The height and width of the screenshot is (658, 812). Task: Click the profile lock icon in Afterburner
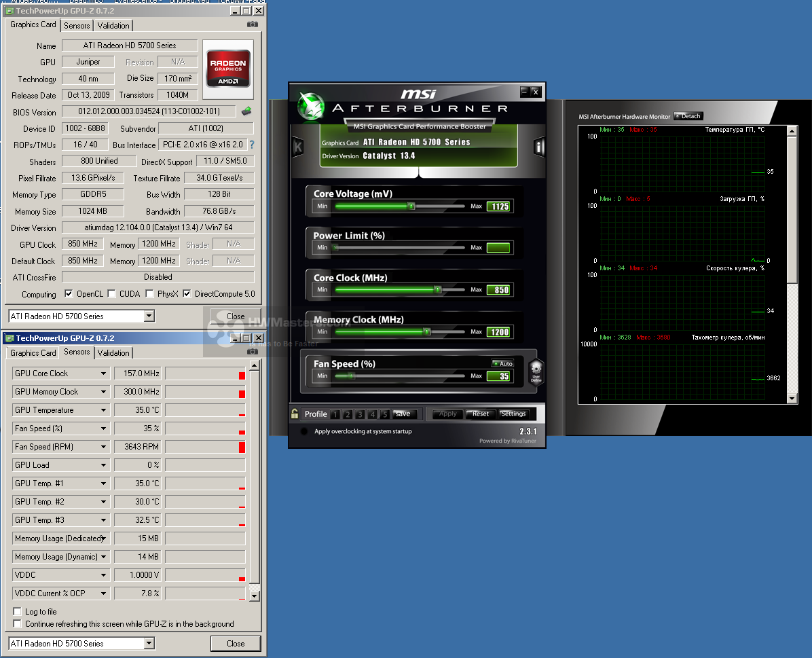[x=295, y=414]
